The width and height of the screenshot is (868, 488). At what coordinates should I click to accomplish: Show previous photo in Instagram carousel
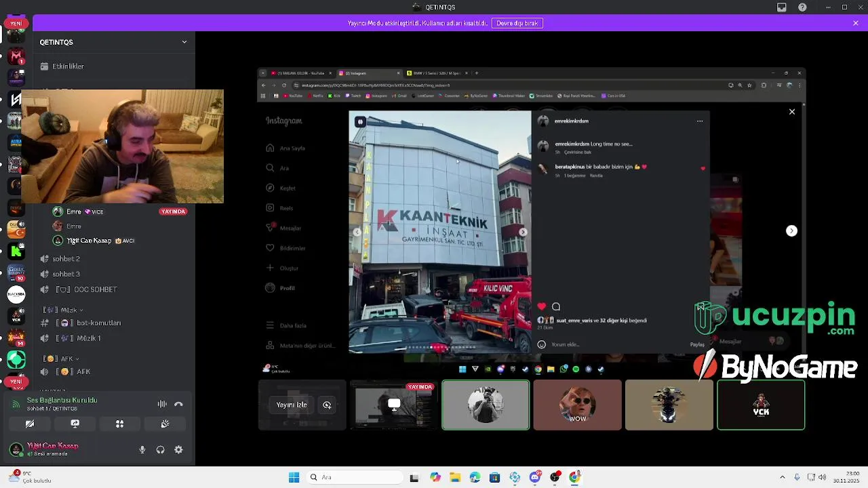tap(357, 232)
